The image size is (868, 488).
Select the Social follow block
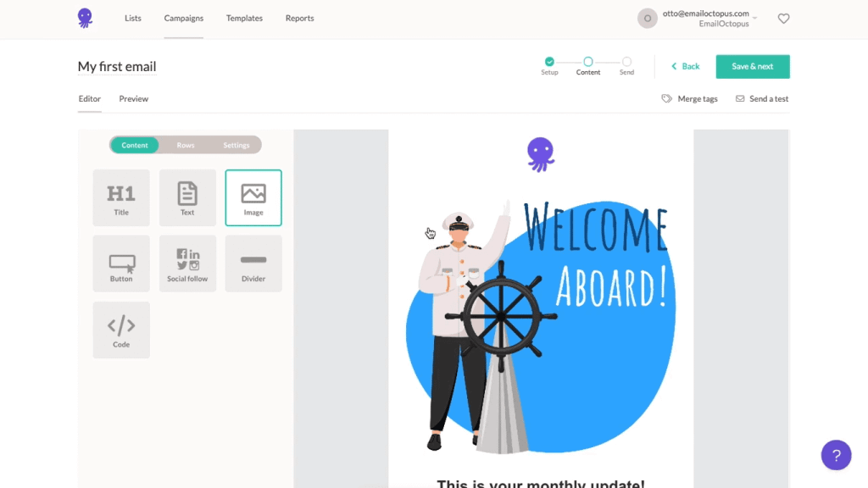click(187, 263)
